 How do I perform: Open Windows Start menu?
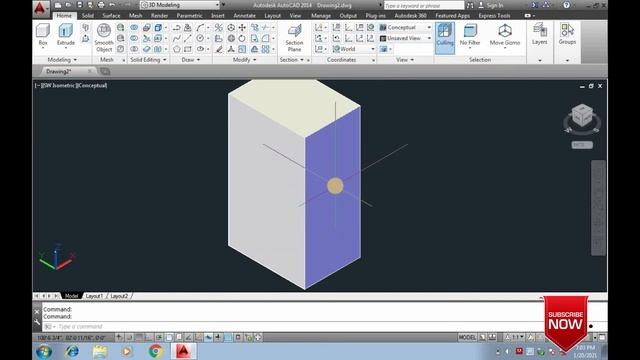(44, 351)
